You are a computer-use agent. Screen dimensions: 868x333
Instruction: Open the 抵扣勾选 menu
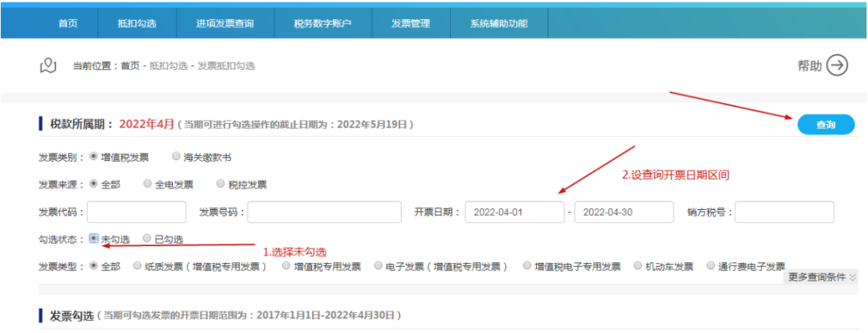[137, 23]
